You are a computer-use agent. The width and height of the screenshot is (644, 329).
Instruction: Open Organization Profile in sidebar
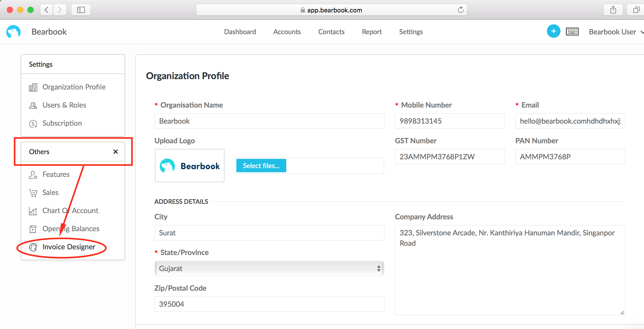(74, 87)
